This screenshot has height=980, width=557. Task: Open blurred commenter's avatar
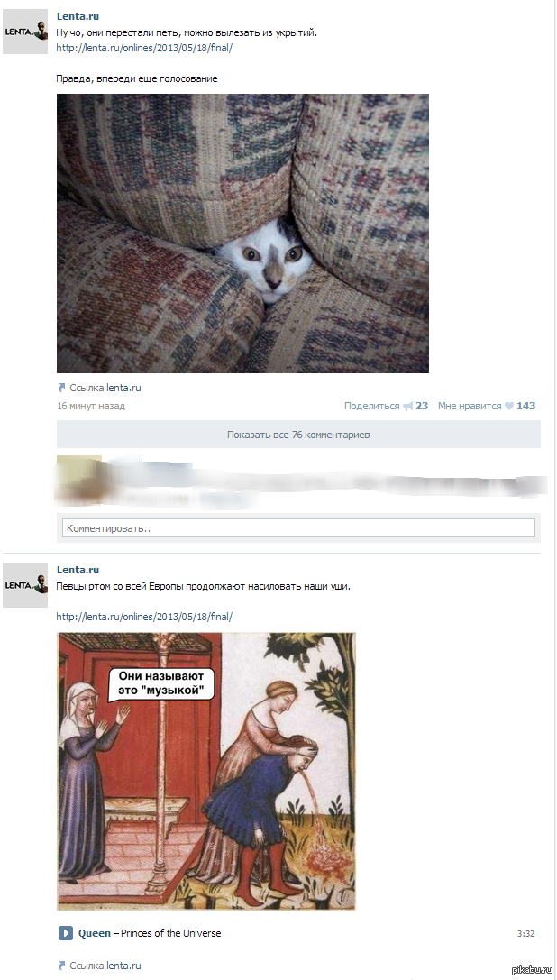point(78,478)
